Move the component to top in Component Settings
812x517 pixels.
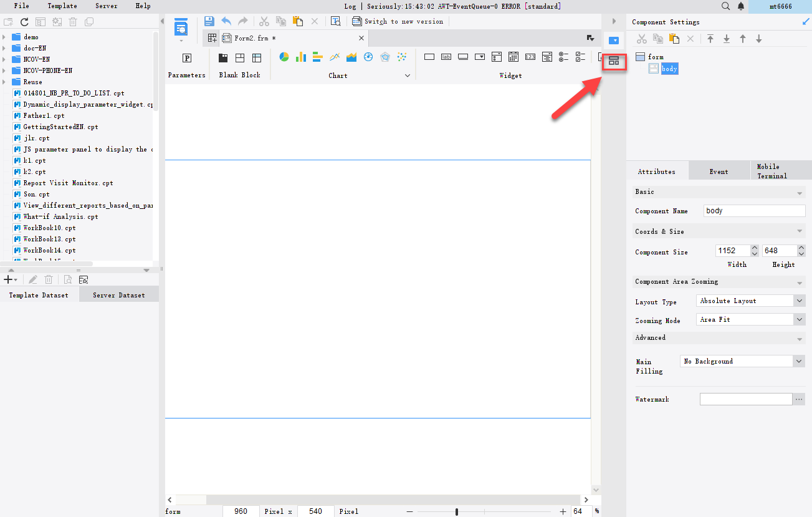tap(710, 39)
